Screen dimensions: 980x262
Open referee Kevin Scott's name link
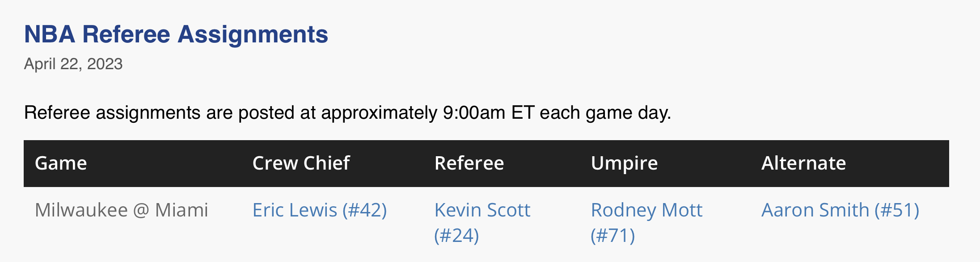tap(482, 210)
